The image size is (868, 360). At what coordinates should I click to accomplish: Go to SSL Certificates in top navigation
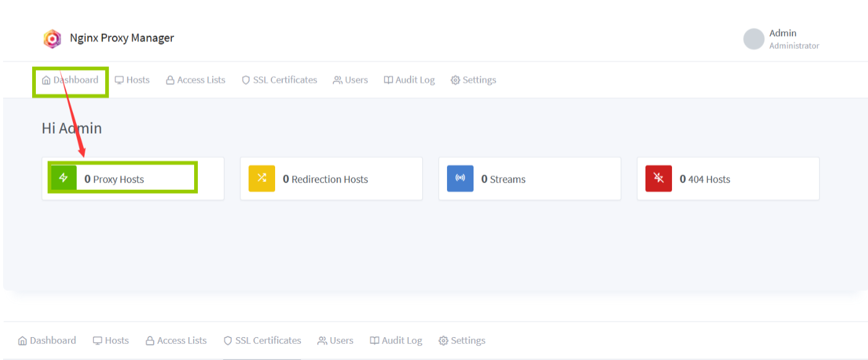(279, 80)
